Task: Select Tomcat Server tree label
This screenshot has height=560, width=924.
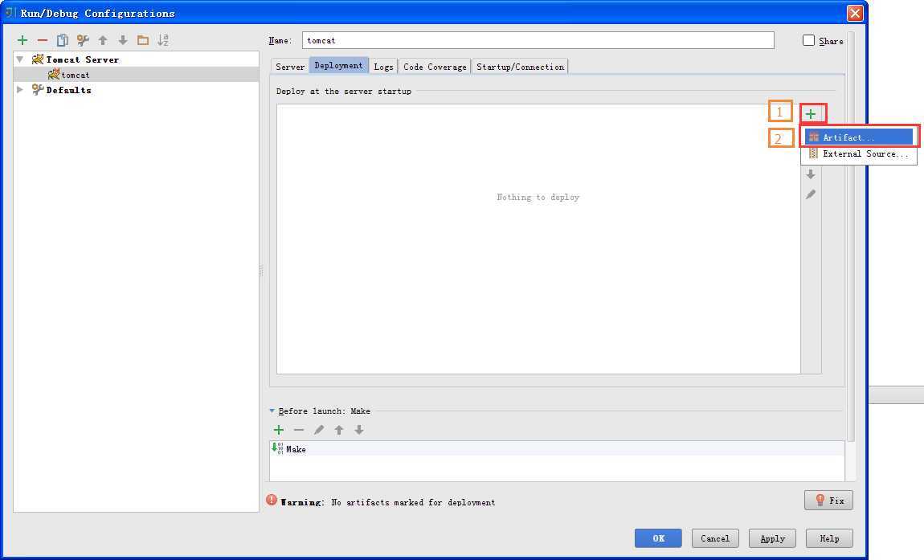Action: [x=83, y=59]
